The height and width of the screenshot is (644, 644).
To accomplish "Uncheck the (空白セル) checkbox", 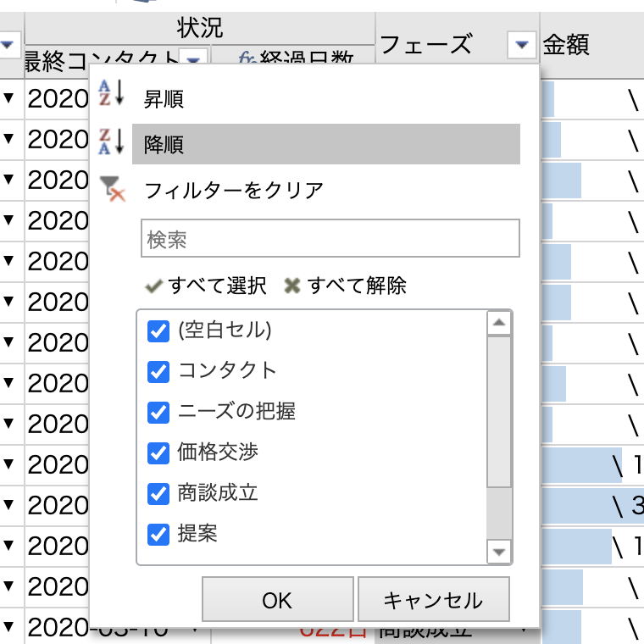I will tap(158, 330).
